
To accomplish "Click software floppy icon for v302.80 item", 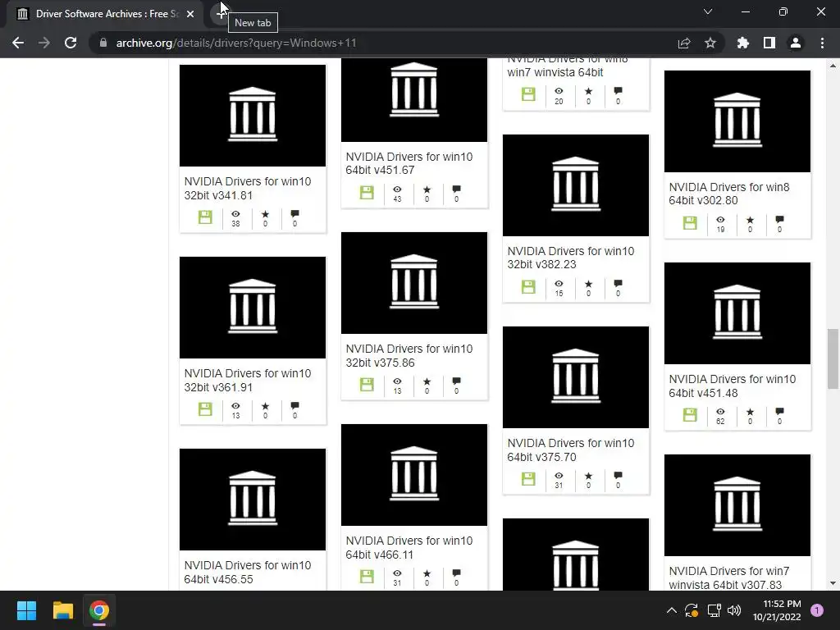I will point(690,222).
